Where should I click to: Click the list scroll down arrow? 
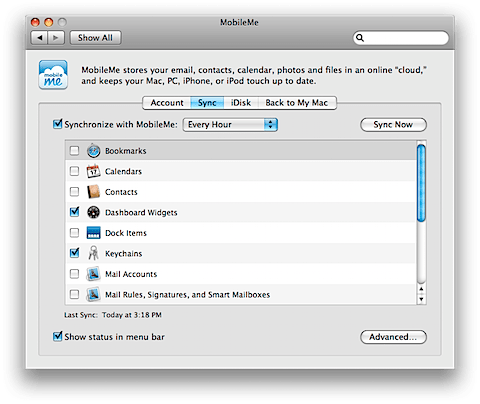coord(421,299)
